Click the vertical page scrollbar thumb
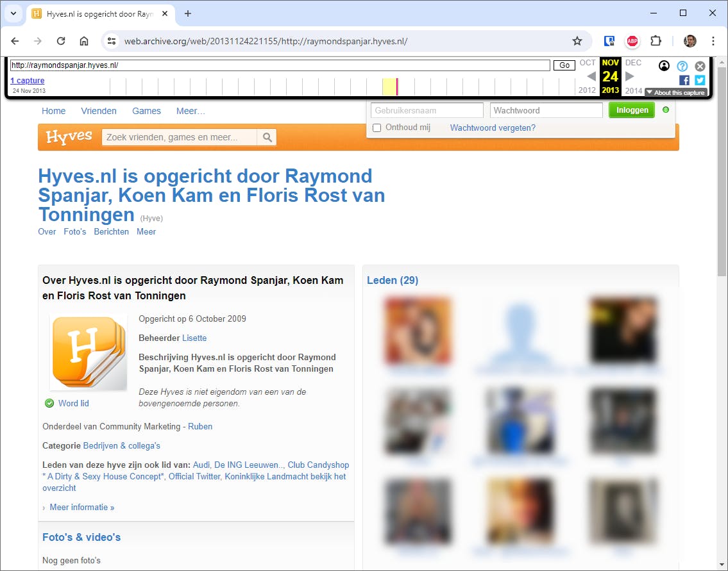728x571 pixels. (722, 172)
